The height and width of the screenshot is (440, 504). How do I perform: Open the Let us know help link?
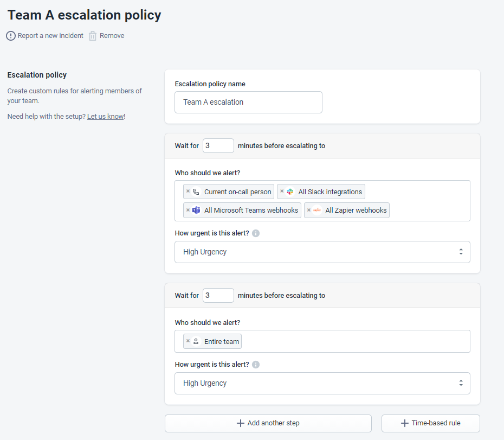pos(105,116)
